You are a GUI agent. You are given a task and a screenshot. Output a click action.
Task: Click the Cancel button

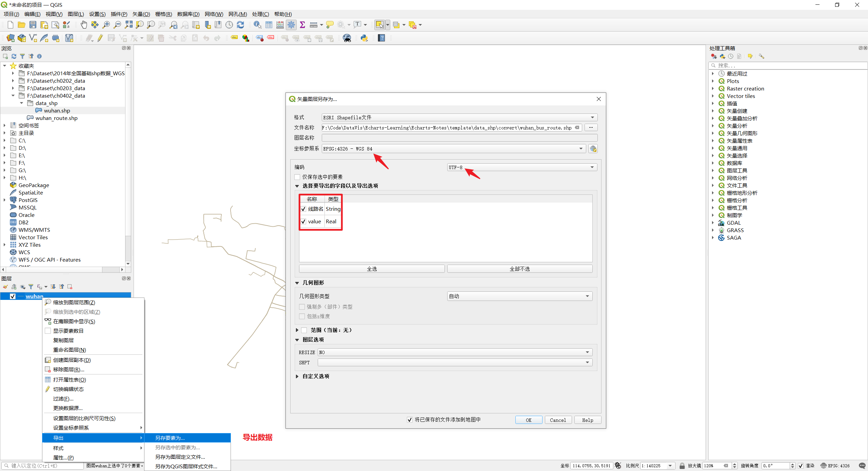pos(558,420)
